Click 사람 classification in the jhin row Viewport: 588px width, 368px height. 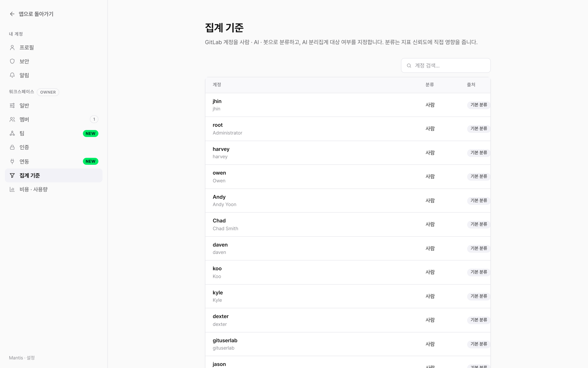point(430,105)
